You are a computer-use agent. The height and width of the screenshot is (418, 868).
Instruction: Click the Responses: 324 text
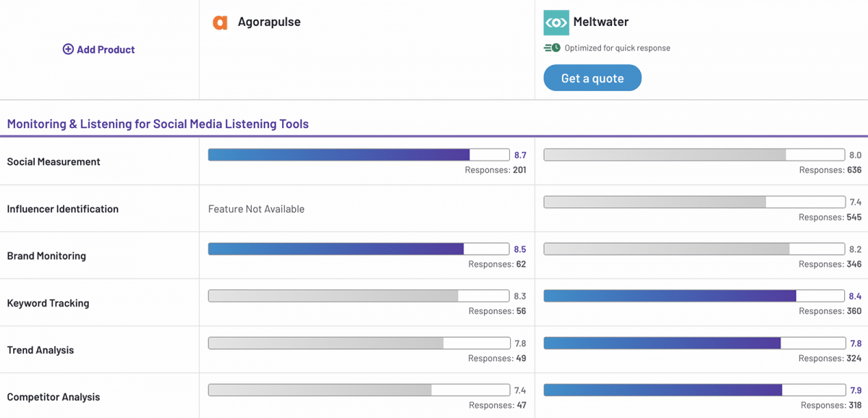[830, 358]
